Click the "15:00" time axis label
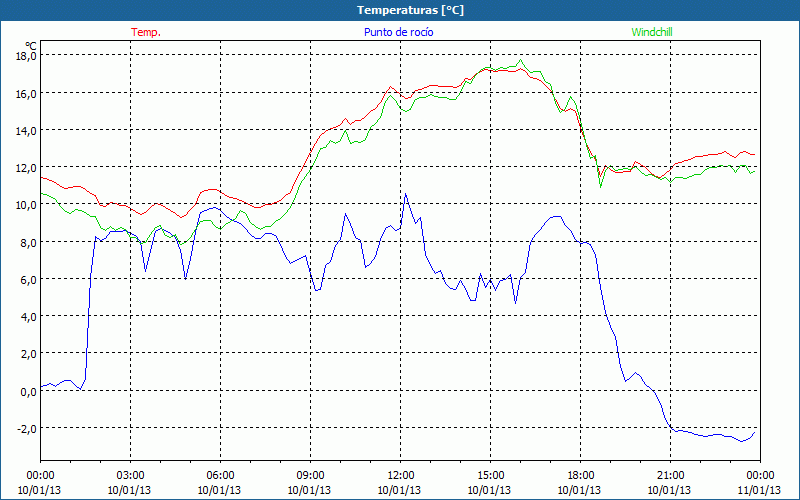Screen dimensions: 800x500 click(490, 476)
